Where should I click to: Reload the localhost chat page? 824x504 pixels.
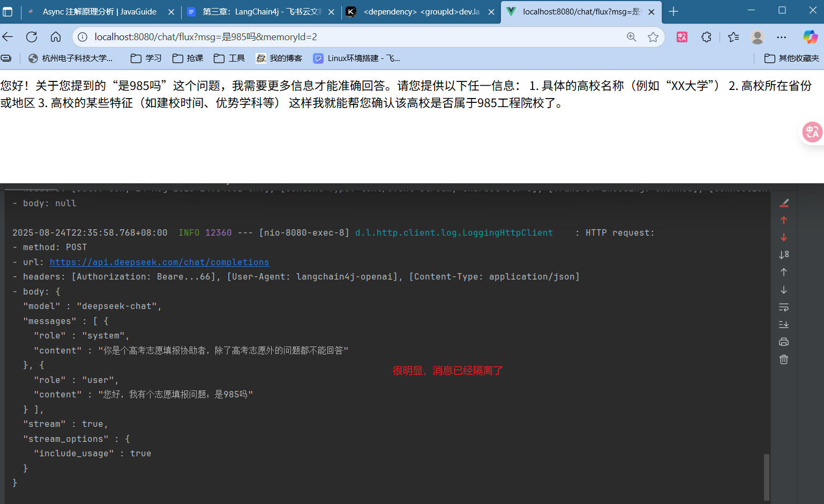(x=32, y=36)
